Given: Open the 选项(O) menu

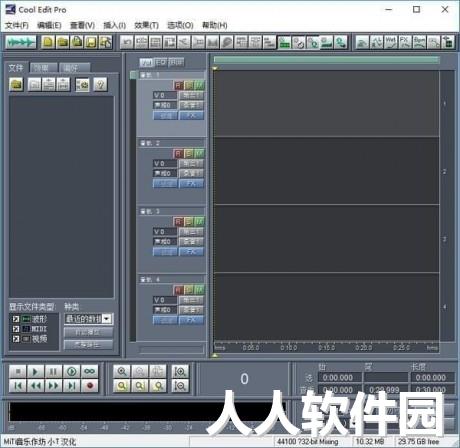Looking at the screenshot, I should coord(180,25).
